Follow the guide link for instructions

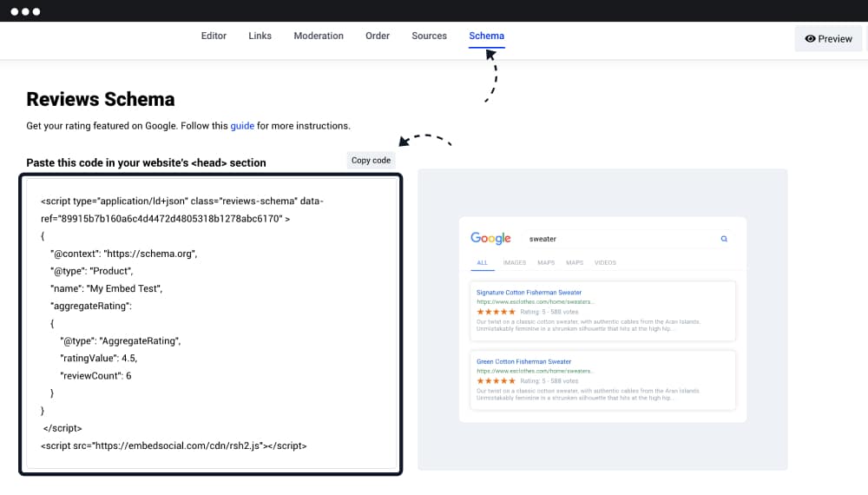coord(242,126)
